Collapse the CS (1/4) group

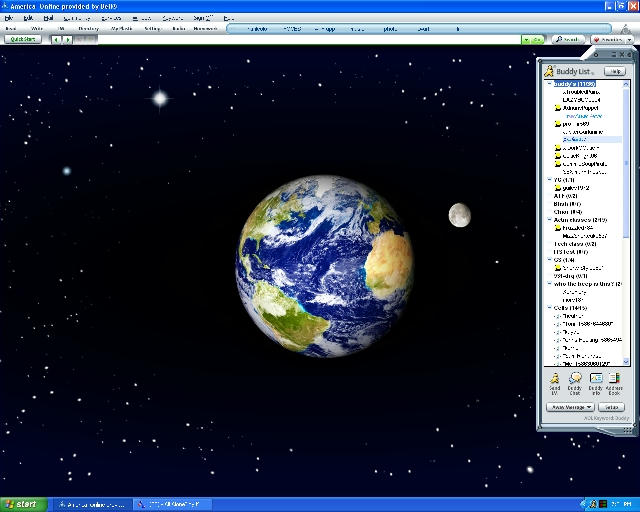pyautogui.click(x=549, y=260)
